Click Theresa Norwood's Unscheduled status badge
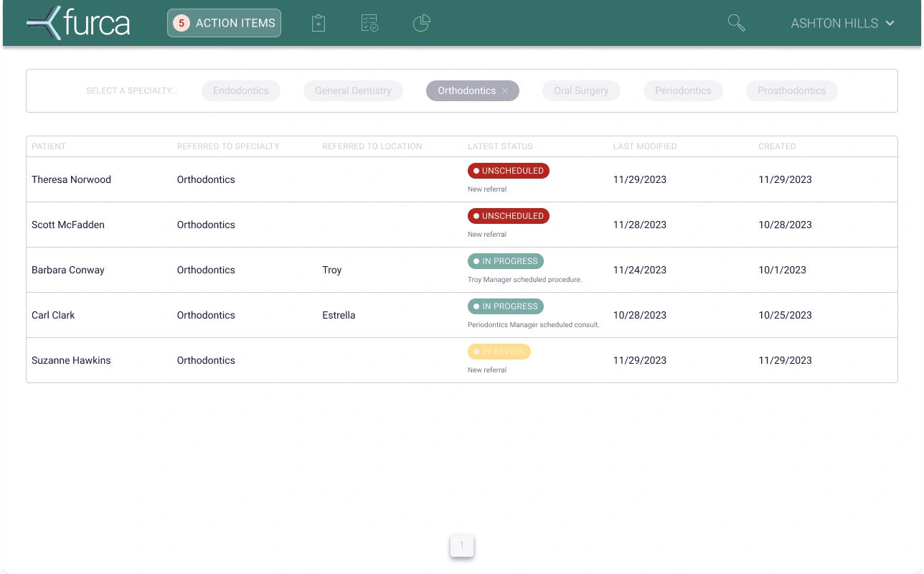Image resolution: width=924 pixels, height=574 pixels. (509, 171)
